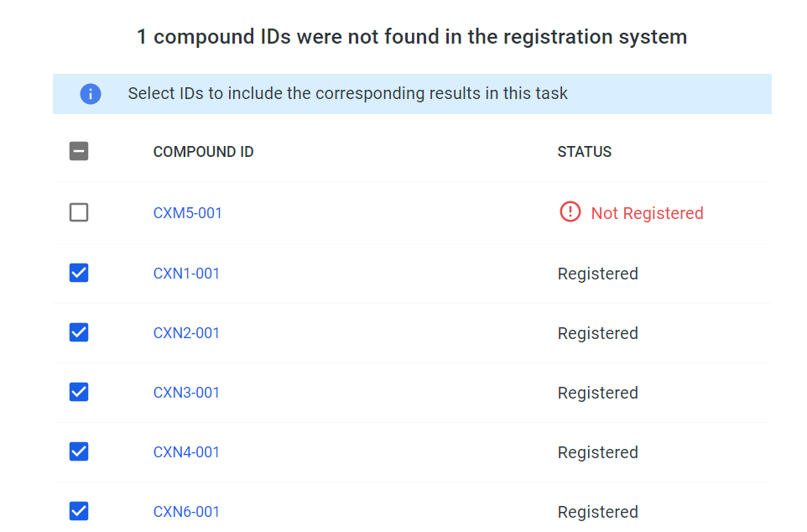Viewport: 807px width, 532px height.
Task: Select the CXN6-001 link
Action: [x=186, y=512]
